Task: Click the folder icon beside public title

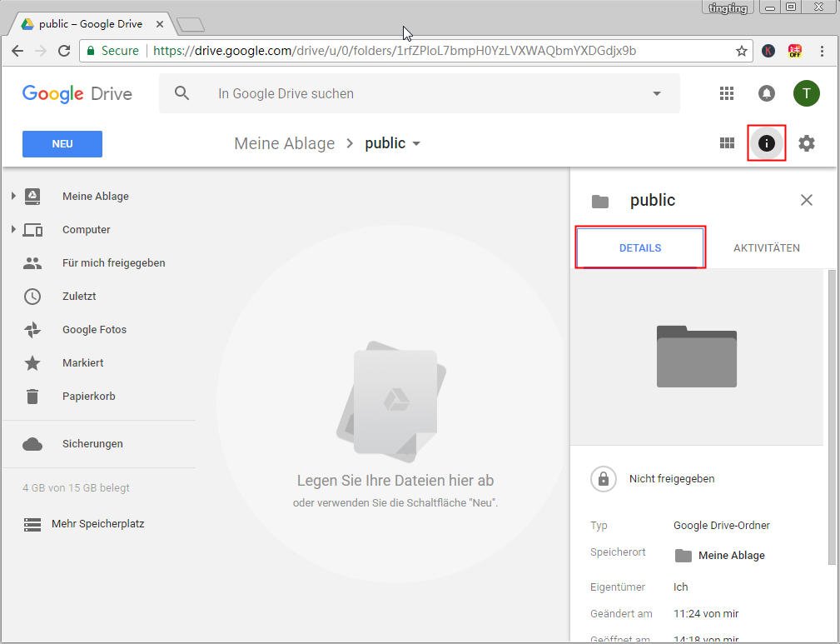Action: [x=600, y=201]
